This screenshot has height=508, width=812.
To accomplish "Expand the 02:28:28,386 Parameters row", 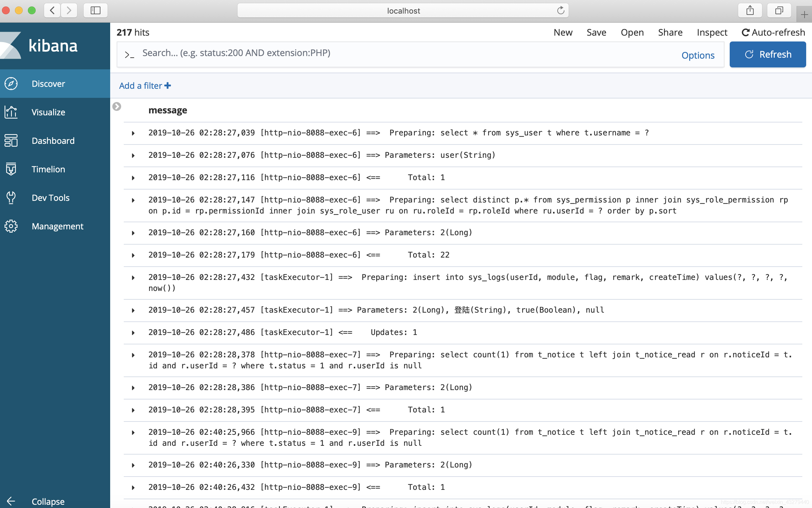I will coord(133,388).
